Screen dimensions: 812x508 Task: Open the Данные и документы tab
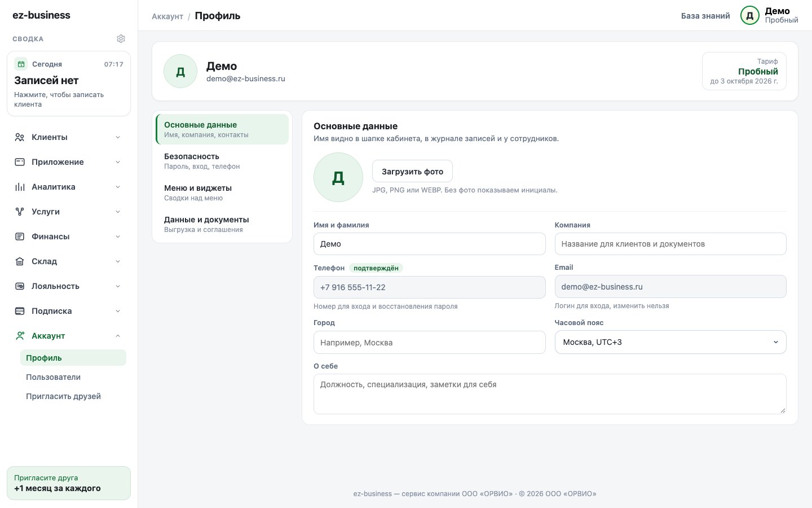222,224
